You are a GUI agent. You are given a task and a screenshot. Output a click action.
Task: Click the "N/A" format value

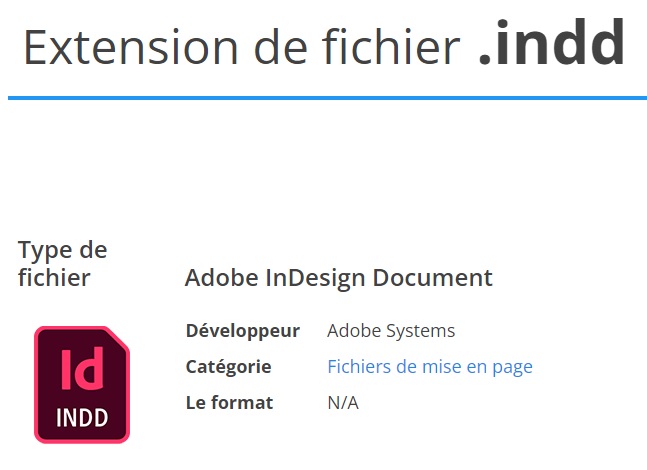pos(343,403)
